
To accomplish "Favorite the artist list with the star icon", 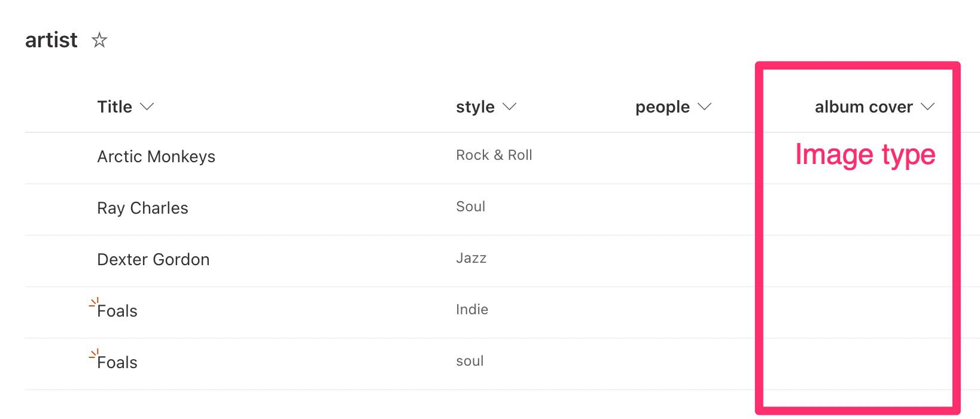I will pyautogui.click(x=99, y=40).
